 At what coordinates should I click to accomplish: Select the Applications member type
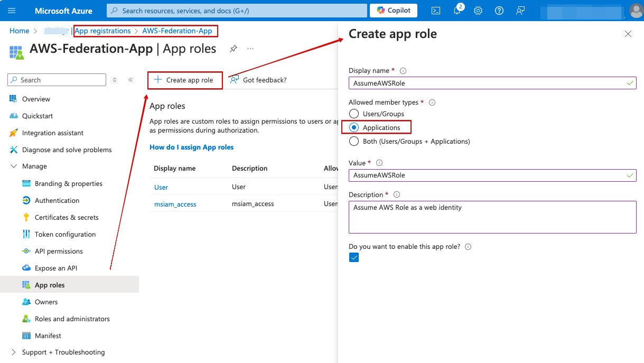point(354,127)
